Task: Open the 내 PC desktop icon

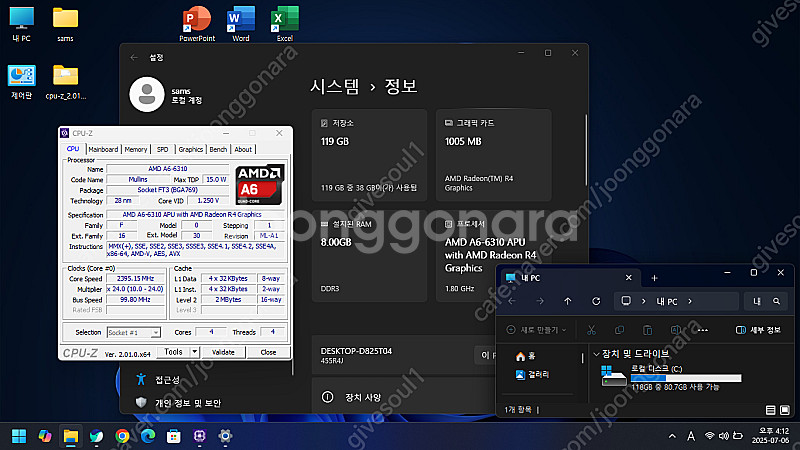Action: click(x=21, y=24)
